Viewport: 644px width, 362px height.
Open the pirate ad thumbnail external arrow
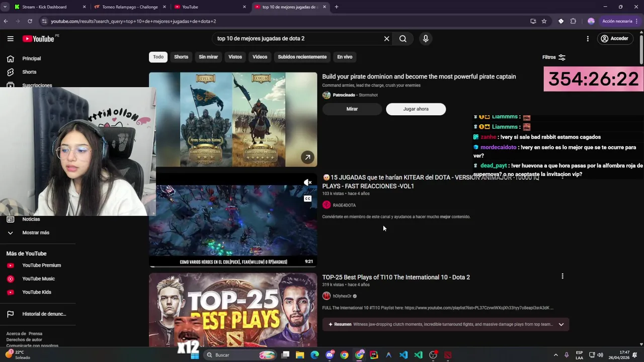[307, 157]
